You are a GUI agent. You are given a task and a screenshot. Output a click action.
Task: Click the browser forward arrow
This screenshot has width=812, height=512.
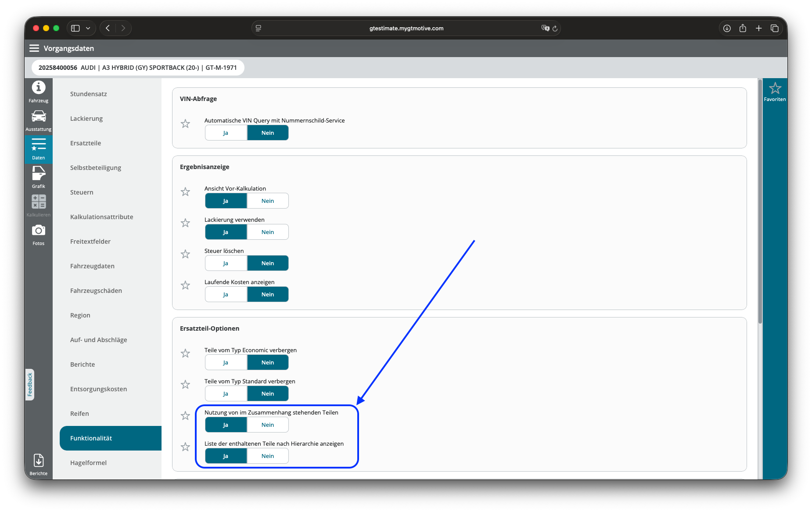(x=123, y=28)
